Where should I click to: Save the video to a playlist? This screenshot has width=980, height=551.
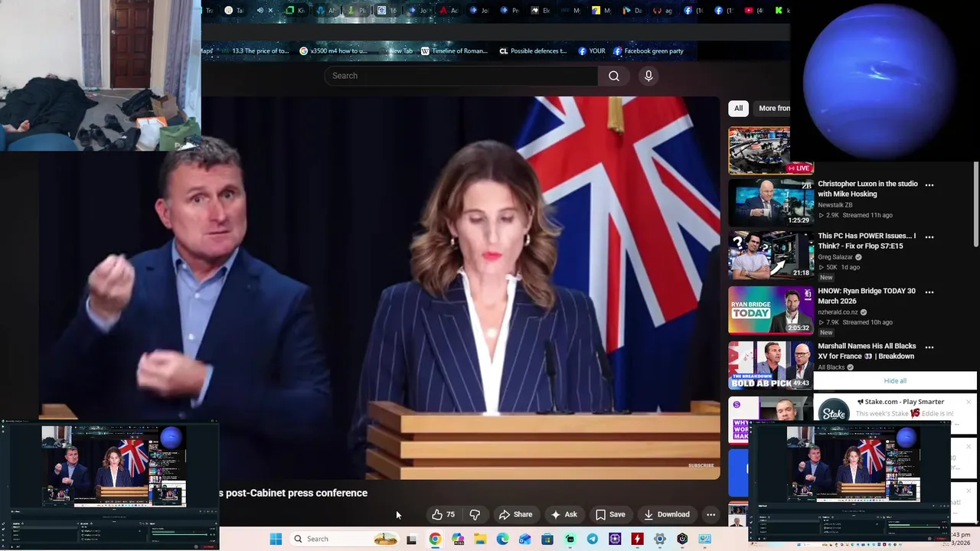pos(610,514)
